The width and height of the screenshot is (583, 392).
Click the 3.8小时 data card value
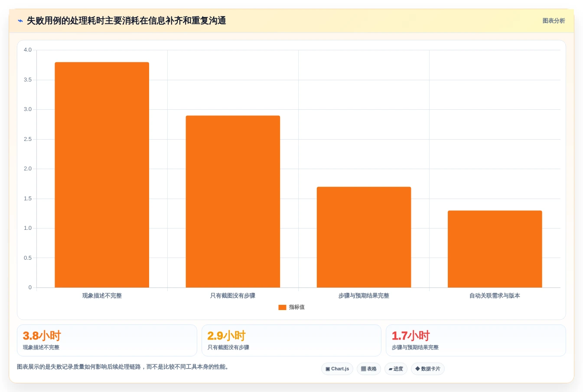(x=42, y=336)
